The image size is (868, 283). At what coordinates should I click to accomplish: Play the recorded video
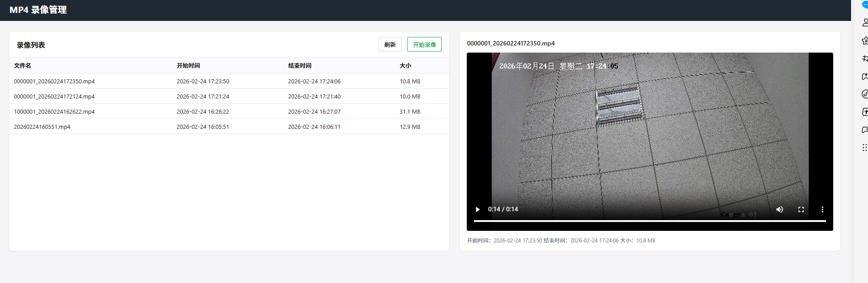click(x=477, y=209)
